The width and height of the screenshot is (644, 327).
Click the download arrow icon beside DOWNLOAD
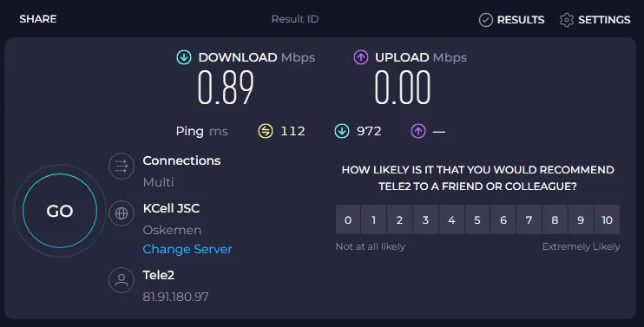[184, 57]
